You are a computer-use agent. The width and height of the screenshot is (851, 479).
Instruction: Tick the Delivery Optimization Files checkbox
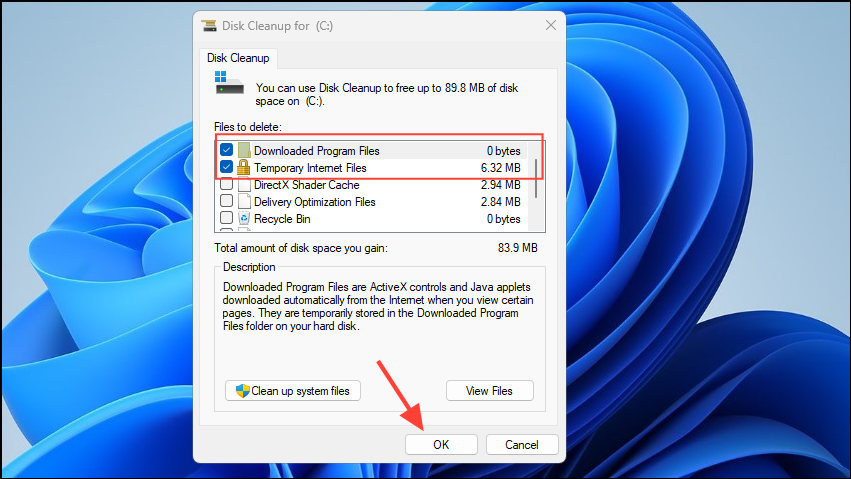pos(227,201)
